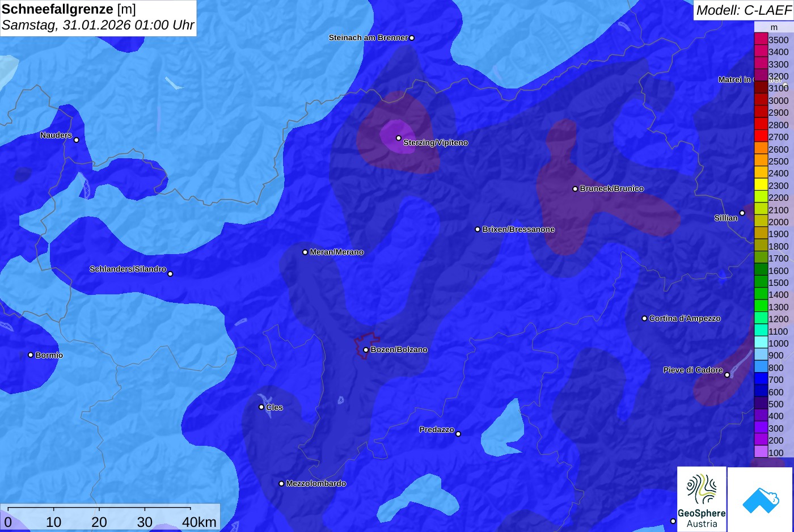Click the Bozen/Bolzano city marker dot
Viewport: 794px width, 532px height.
[366, 350]
